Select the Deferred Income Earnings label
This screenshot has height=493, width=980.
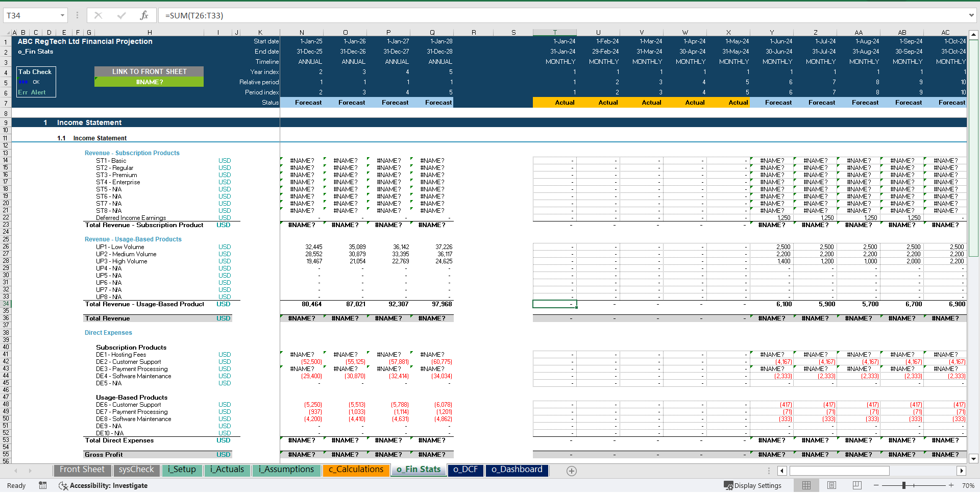click(131, 218)
